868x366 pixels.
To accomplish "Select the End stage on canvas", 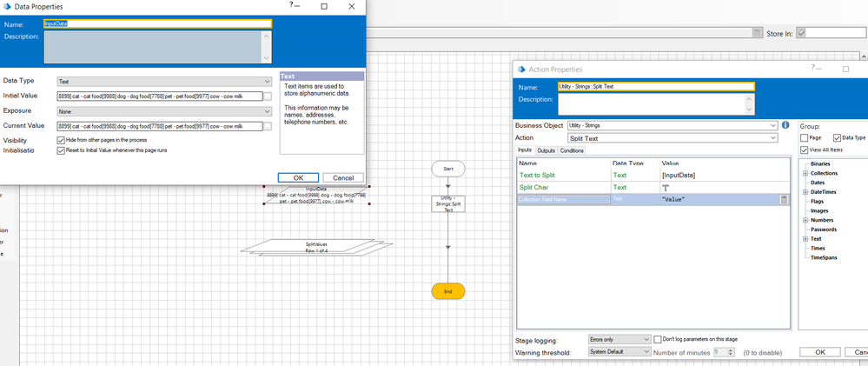I will pos(447,291).
